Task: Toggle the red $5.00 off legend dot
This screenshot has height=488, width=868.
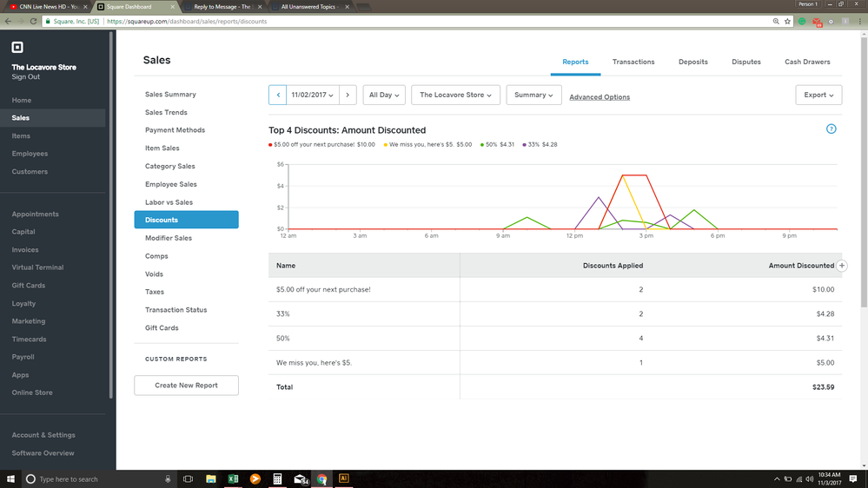Action: (x=271, y=145)
